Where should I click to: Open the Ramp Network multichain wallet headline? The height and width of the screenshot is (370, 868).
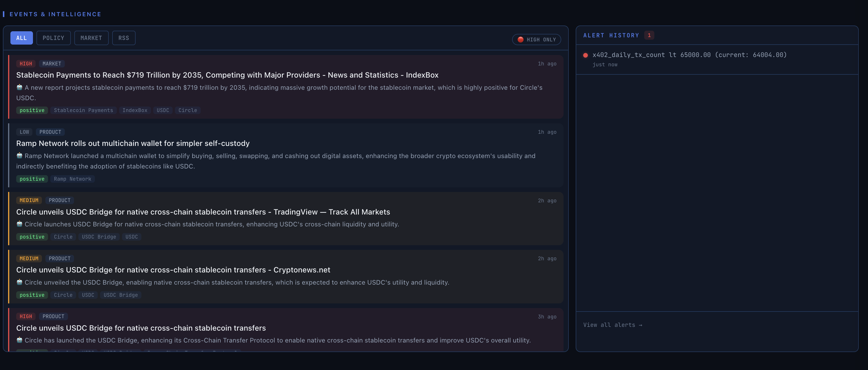coord(133,143)
